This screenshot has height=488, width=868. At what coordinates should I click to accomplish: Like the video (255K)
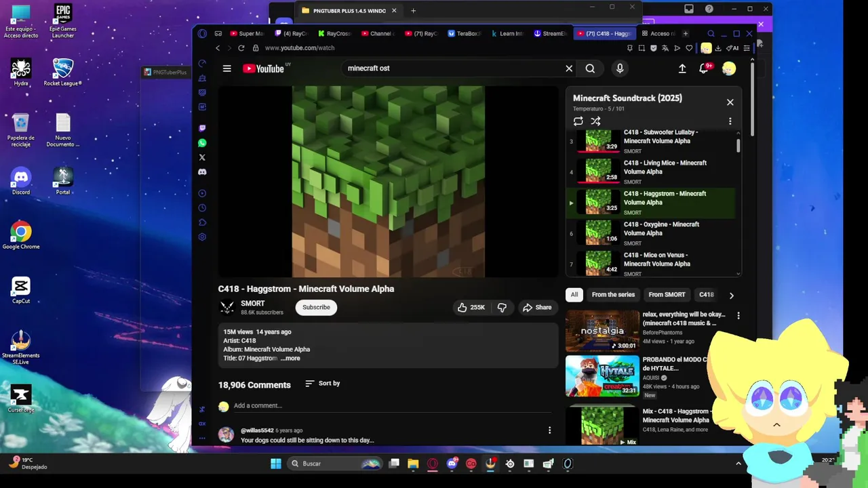pos(471,307)
